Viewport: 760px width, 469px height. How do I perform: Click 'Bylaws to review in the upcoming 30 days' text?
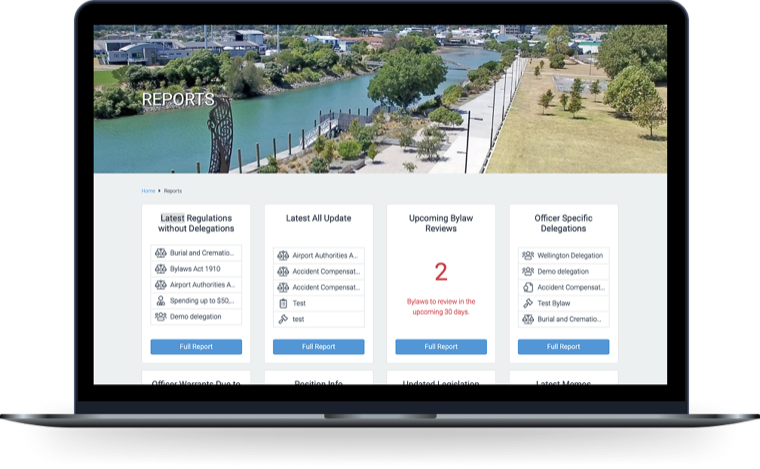tap(441, 307)
